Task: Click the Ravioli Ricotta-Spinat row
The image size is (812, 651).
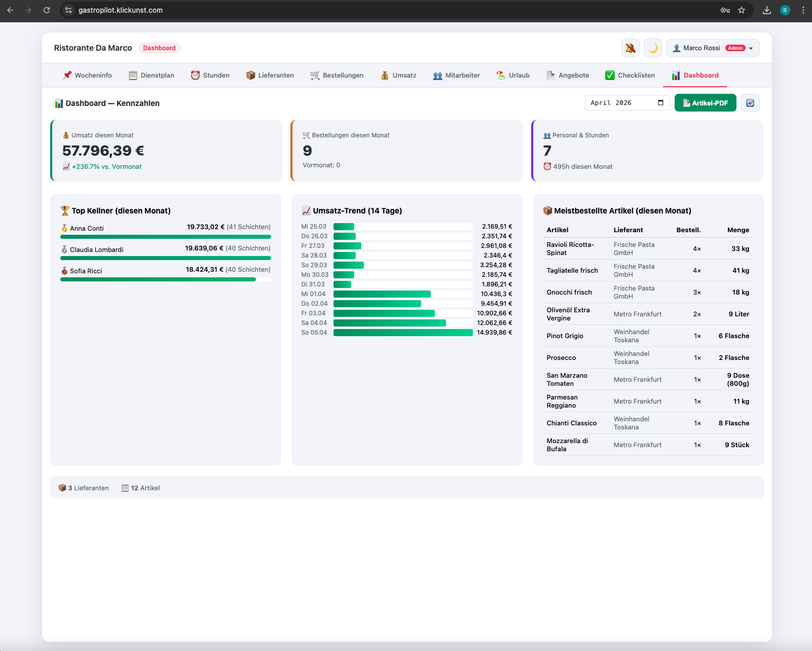Action: coord(648,248)
